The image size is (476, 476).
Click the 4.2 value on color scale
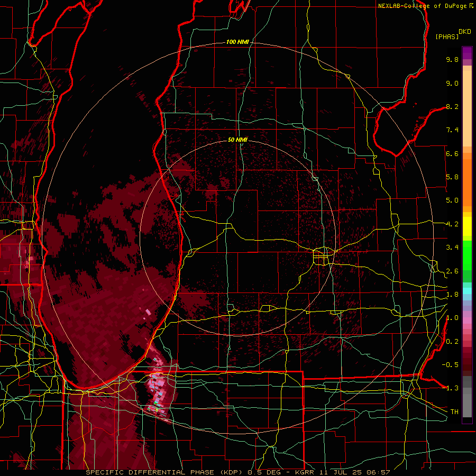click(x=452, y=224)
